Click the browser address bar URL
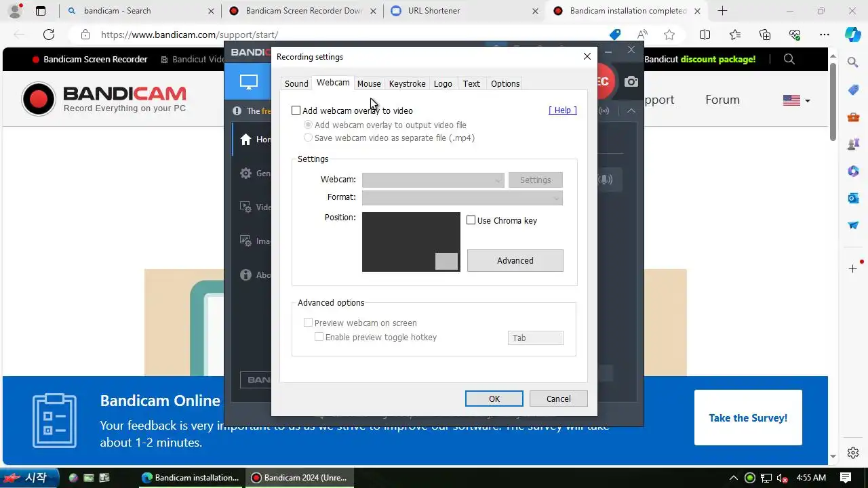The image size is (868, 488). coord(190,35)
